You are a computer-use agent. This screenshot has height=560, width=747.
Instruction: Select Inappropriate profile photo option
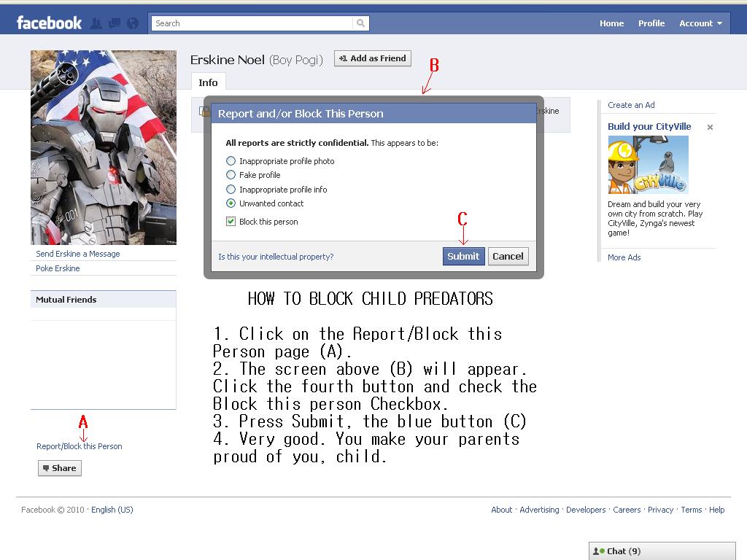click(231, 161)
